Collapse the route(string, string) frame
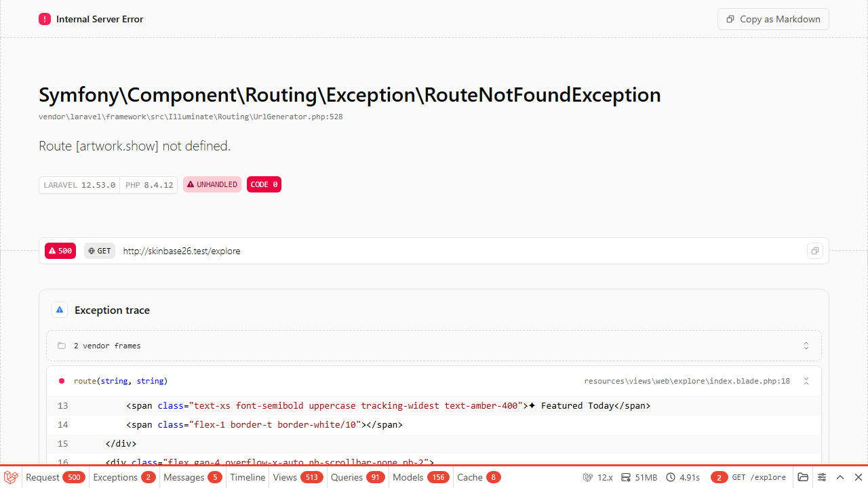The width and height of the screenshot is (868, 488). point(806,381)
